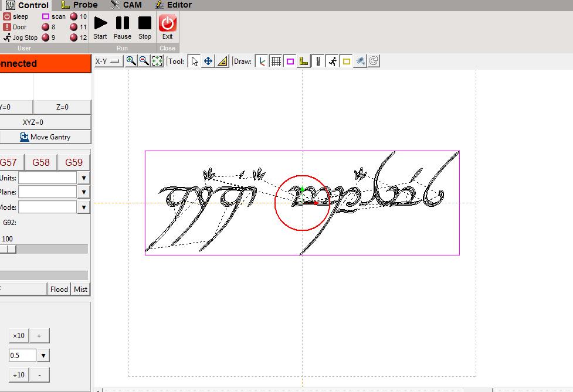The width and height of the screenshot is (573, 392).
Task: Open the Plane dropdown arrow
Action: [84, 192]
